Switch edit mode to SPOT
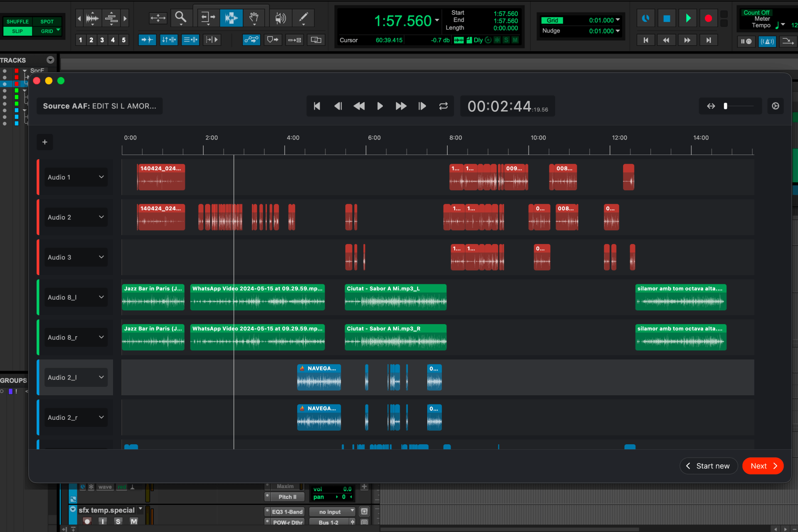Image resolution: width=798 pixels, height=532 pixels. coord(47,21)
